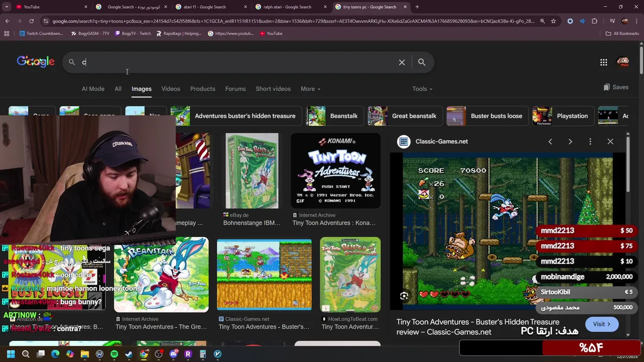Open Saves collection

[616, 87]
